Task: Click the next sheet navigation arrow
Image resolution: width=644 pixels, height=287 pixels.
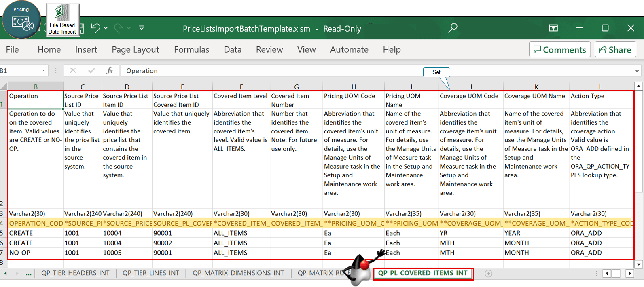Action: pos(17,274)
